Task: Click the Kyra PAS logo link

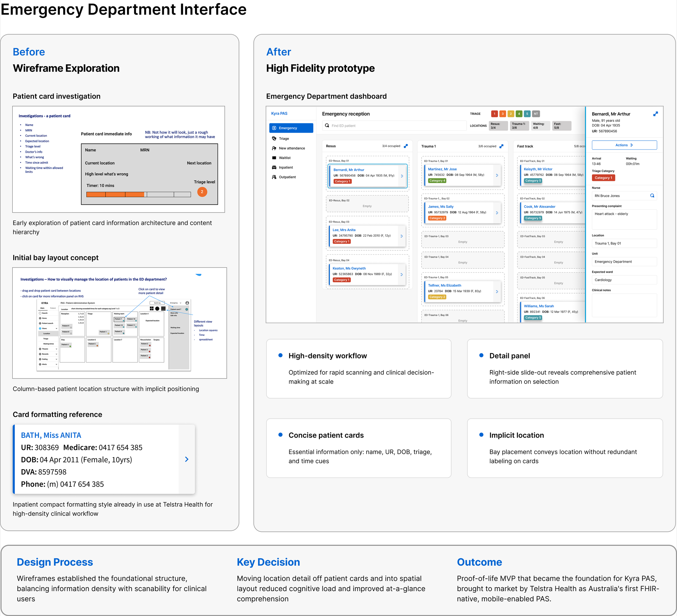Action: pyautogui.click(x=279, y=114)
